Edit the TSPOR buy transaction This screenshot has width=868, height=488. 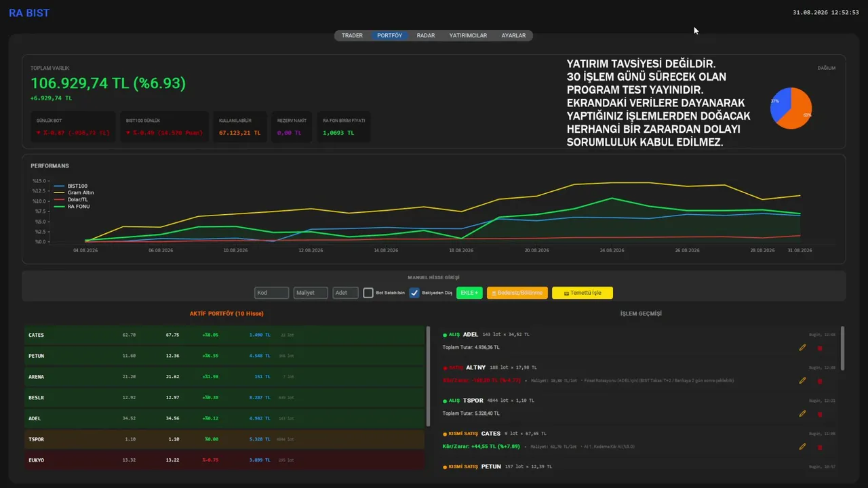point(803,413)
